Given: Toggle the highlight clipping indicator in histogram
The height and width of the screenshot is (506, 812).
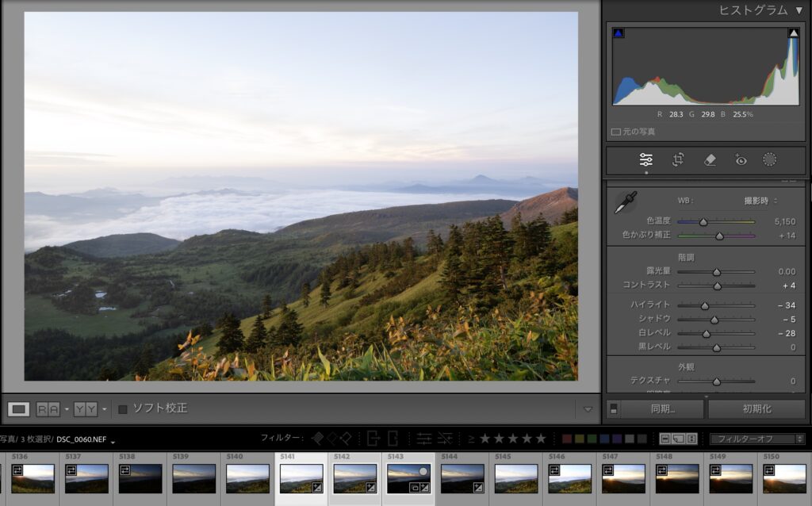Looking at the screenshot, I should pos(793,33).
